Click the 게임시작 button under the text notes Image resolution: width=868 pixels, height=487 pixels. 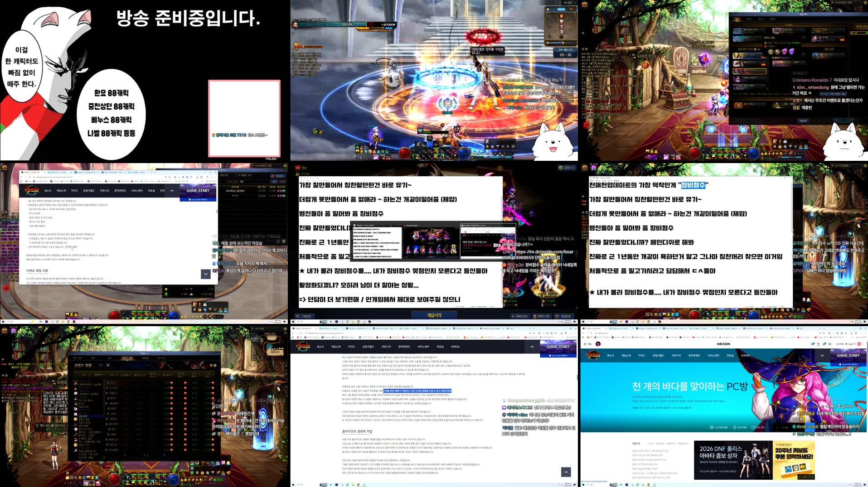tap(434, 315)
